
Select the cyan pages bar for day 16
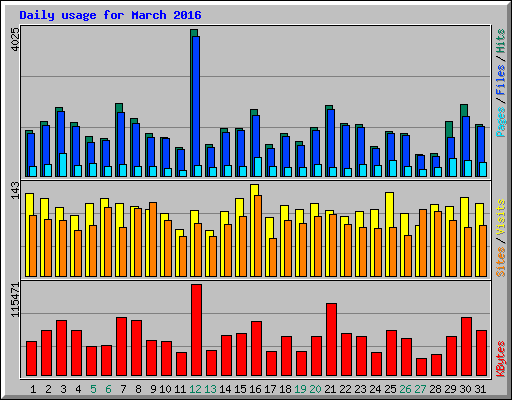pyautogui.click(x=258, y=167)
